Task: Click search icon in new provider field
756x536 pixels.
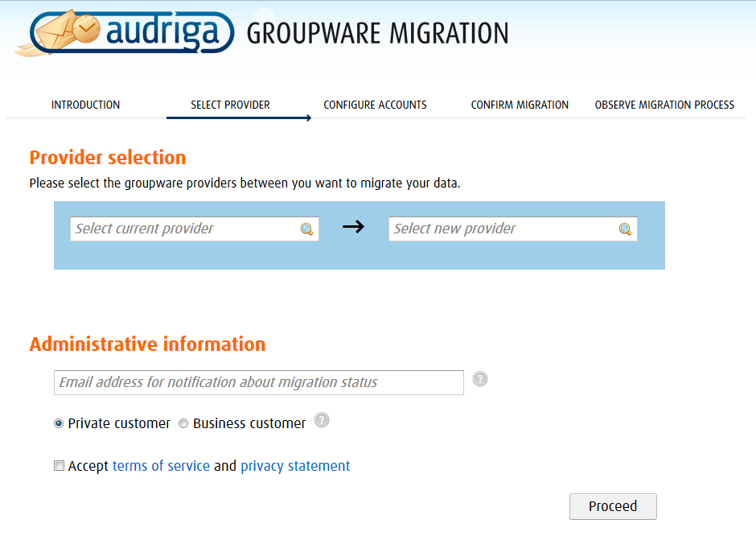Action: (x=625, y=229)
